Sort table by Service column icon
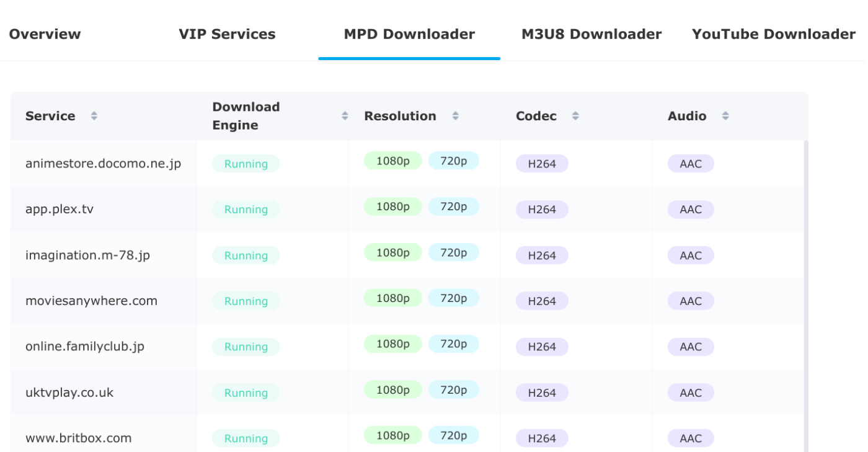Viewport: 868px width, 452px height. pyautogui.click(x=94, y=116)
